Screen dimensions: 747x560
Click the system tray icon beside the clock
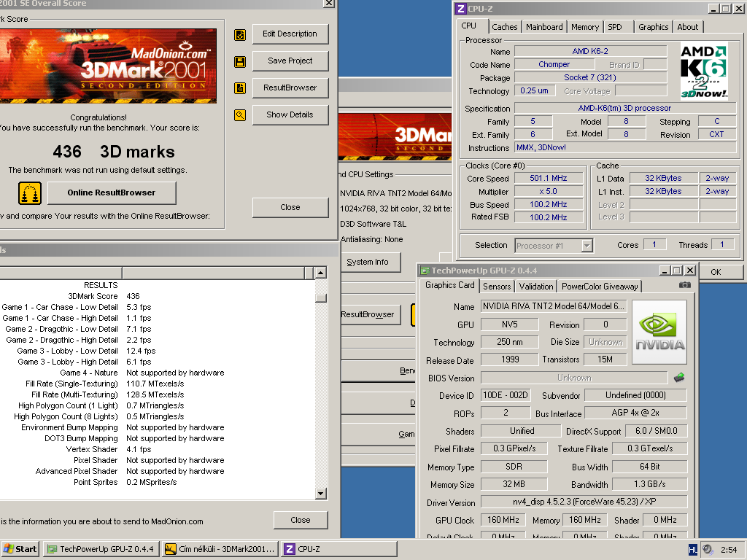click(x=708, y=550)
